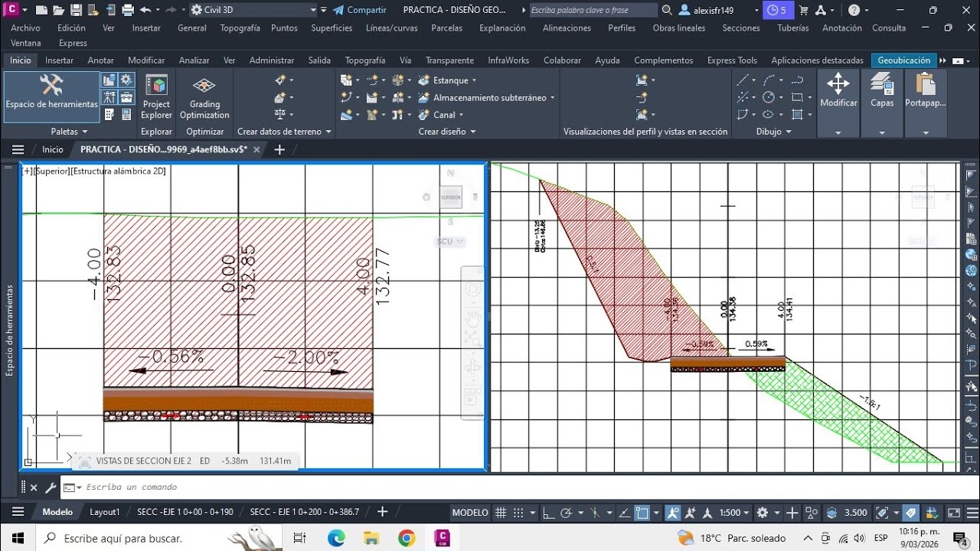Click the command line customize wrench icon

pos(51,487)
